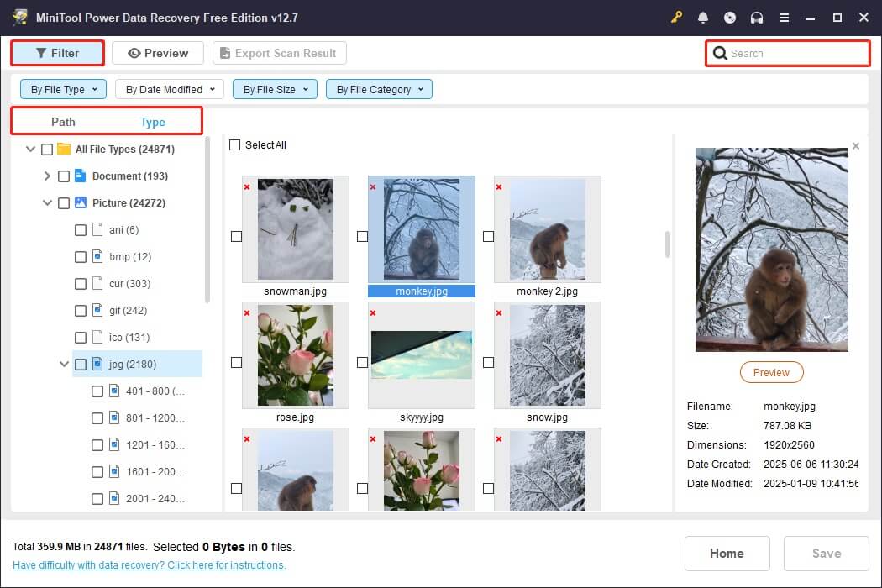Screen dimensions: 882x588
Task: Click the bootable media disc icon
Action: click(730, 17)
